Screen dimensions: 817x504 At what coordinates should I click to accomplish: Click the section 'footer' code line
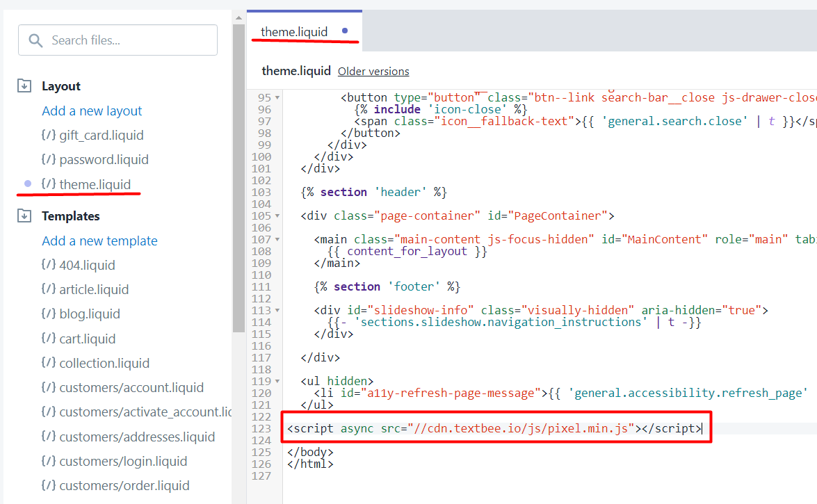(x=387, y=286)
